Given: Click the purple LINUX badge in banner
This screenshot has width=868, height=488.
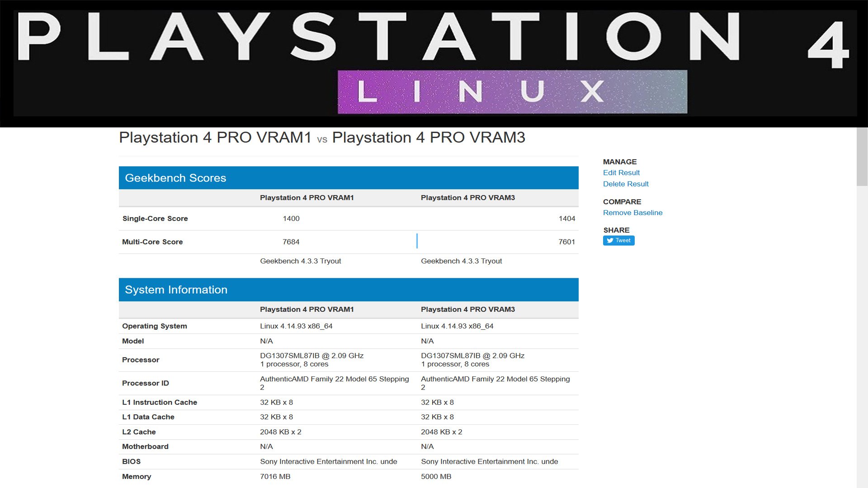Looking at the screenshot, I should (512, 92).
